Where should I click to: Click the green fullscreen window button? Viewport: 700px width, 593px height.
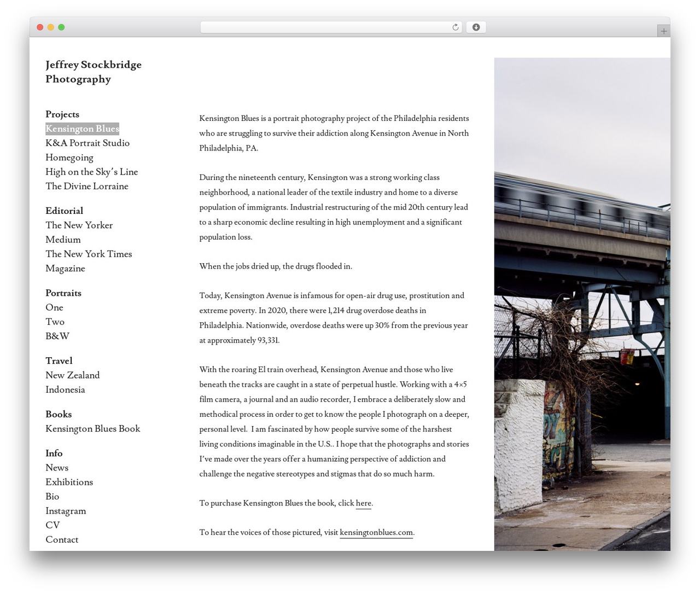(x=61, y=27)
